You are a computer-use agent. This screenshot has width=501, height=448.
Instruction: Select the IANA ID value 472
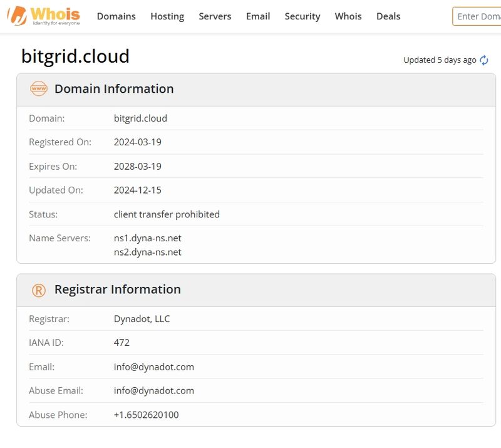pyautogui.click(x=121, y=343)
